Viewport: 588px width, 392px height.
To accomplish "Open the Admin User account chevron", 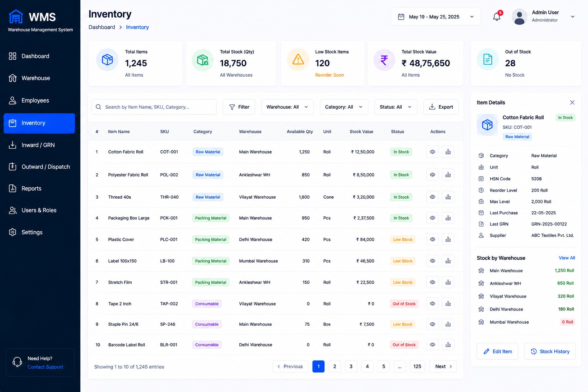I will click(x=573, y=16).
